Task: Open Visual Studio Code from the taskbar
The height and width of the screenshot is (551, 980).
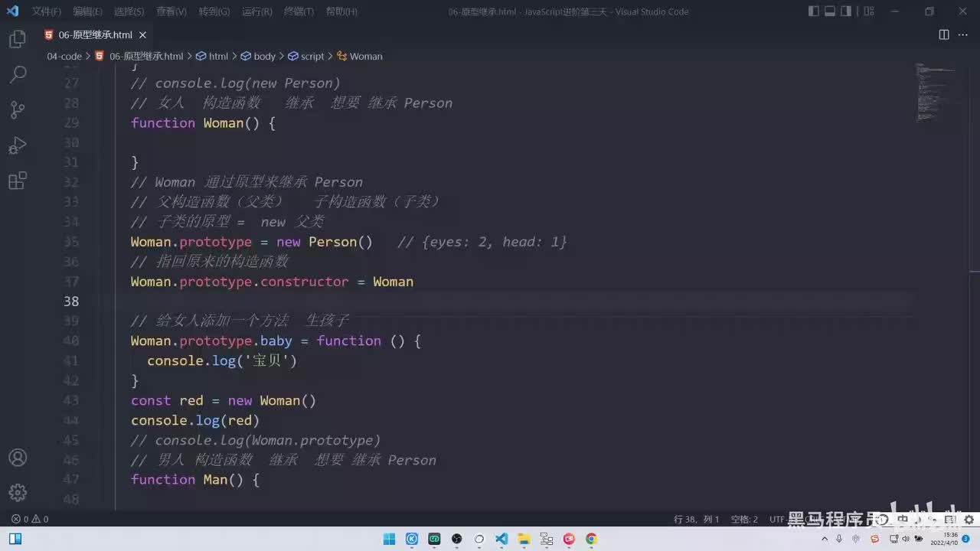Action: tap(501, 539)
